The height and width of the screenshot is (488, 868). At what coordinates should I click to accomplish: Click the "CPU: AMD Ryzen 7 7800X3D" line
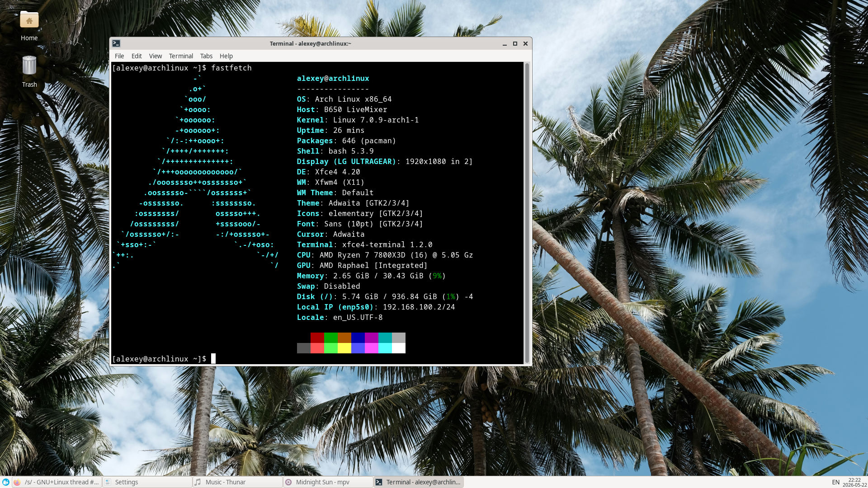pos(385,255)
